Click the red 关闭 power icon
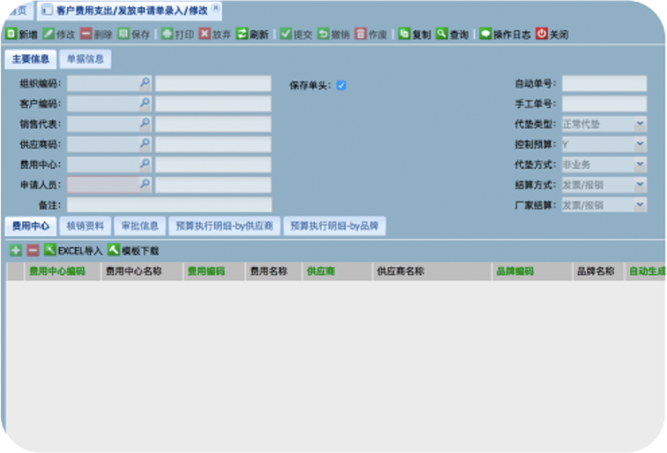The image size is (667, 453). point(541,34)
